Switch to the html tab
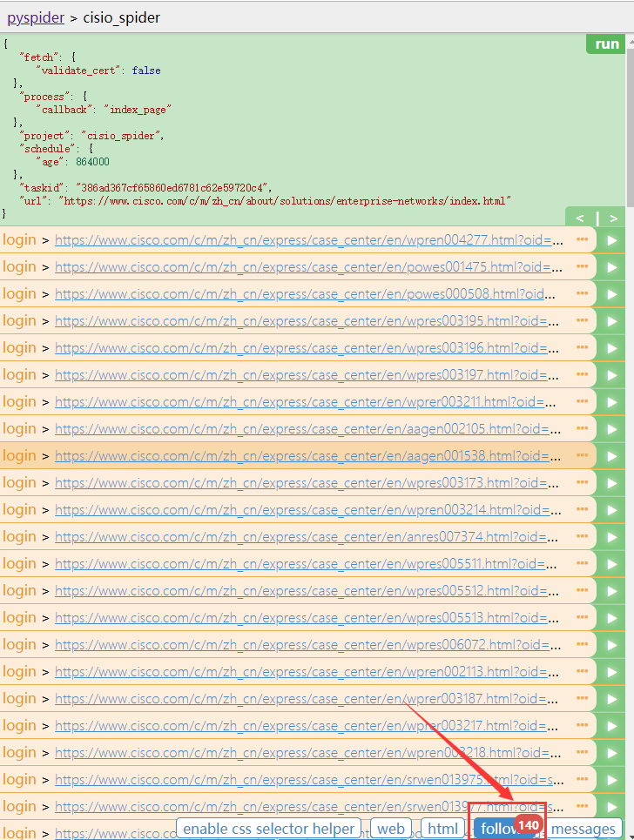This screenshot has height=840, width=634. coord(442,828)
